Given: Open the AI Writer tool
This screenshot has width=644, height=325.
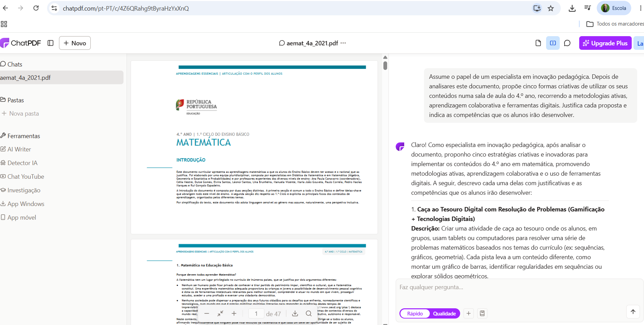Looking at the screenshot, I should (x=16, y=149).
